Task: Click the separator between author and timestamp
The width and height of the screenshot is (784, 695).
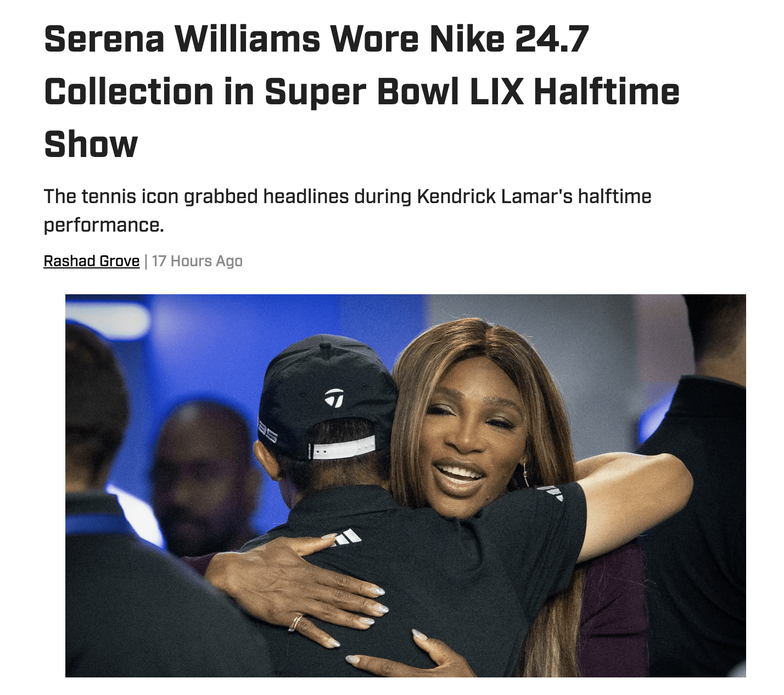Action: (x=146, y=261)
